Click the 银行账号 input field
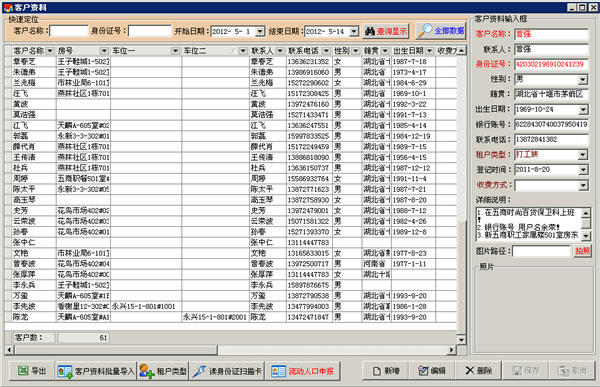Viewport: 600px width, 387px height. (551, 124)
